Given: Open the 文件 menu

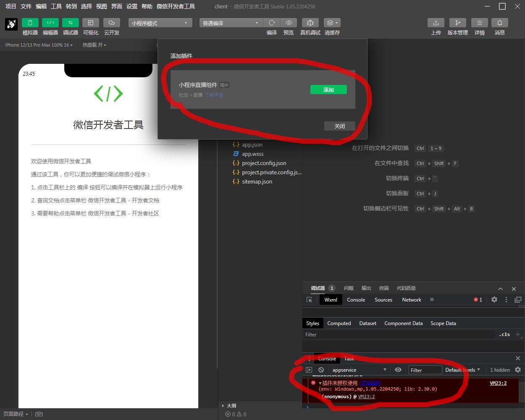Looking at the screenshot, I should point(26,6).
